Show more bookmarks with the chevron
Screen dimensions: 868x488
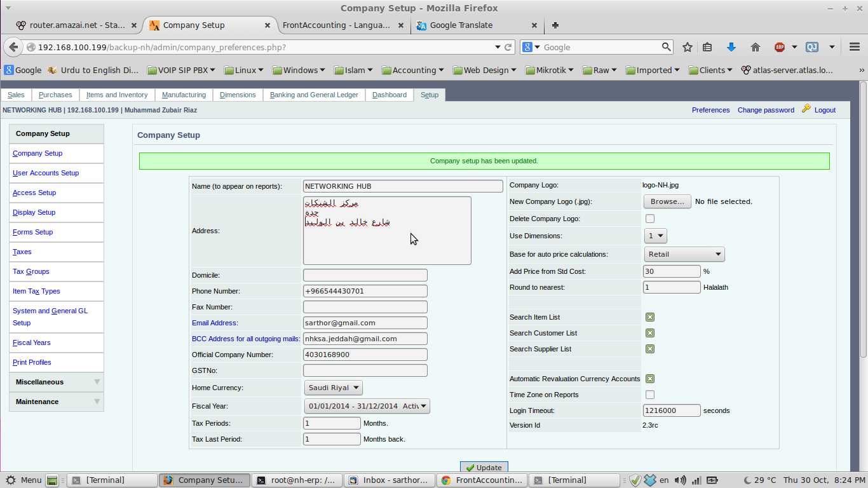coord(862,71)
